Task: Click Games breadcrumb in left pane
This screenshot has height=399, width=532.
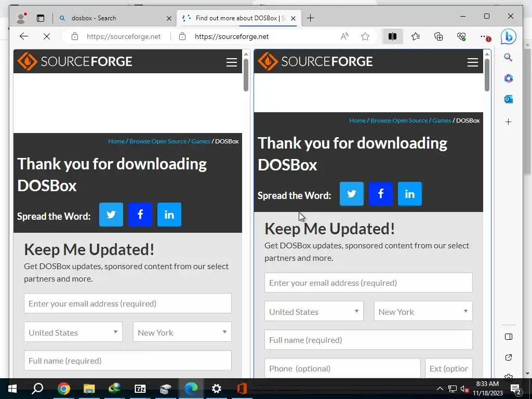Action: tap(201, 141)
